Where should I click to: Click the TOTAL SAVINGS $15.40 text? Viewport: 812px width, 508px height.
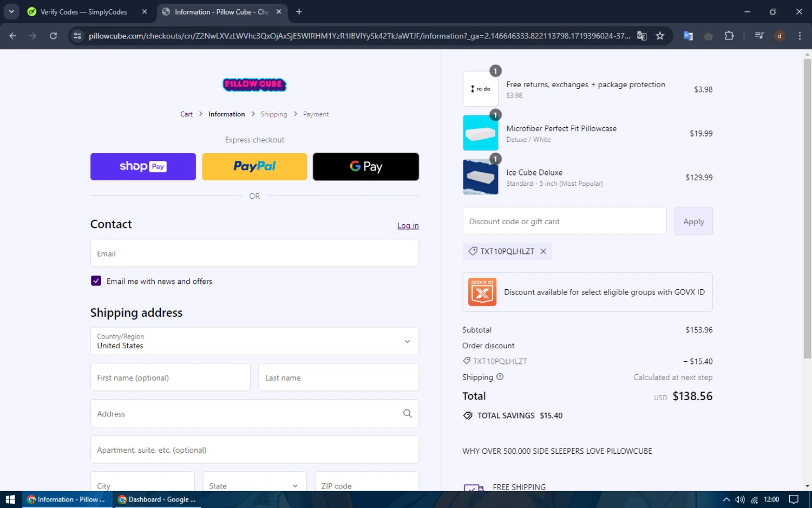point(520,415)
